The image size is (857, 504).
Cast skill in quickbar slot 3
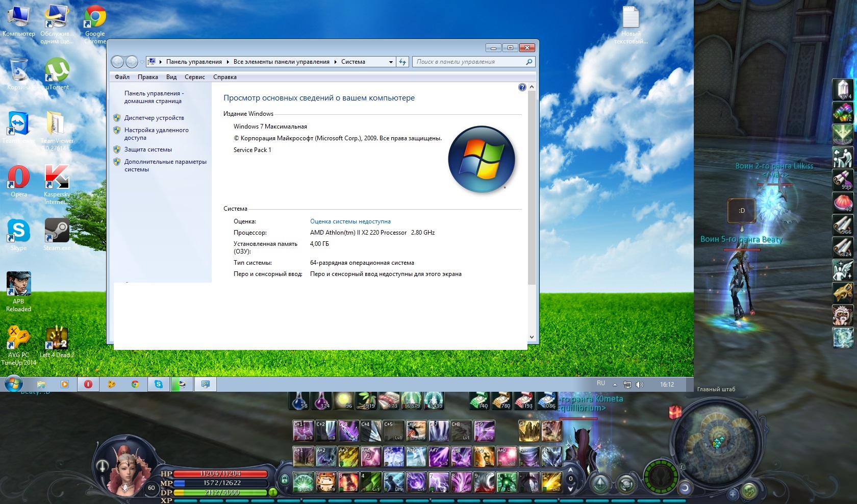click(x=348, y=482)
